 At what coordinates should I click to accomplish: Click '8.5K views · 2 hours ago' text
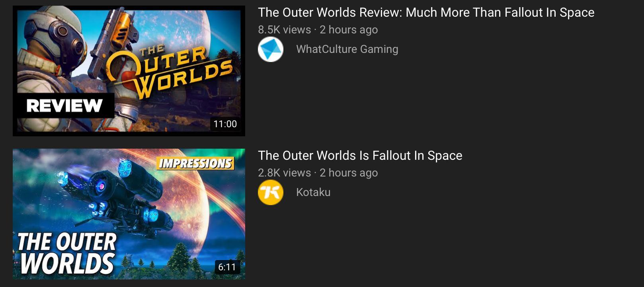318,30
